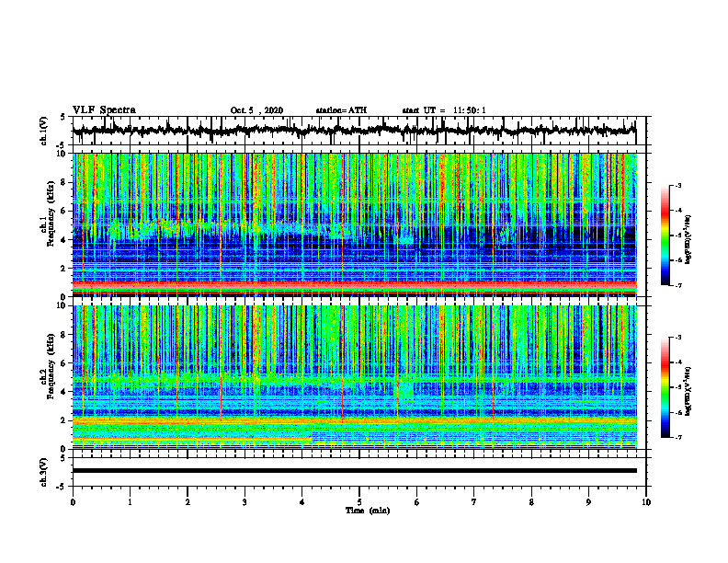Click the "Time (min)" x-axis label
This screenshot has width=728, height=563.
click(x=368, y=511)
